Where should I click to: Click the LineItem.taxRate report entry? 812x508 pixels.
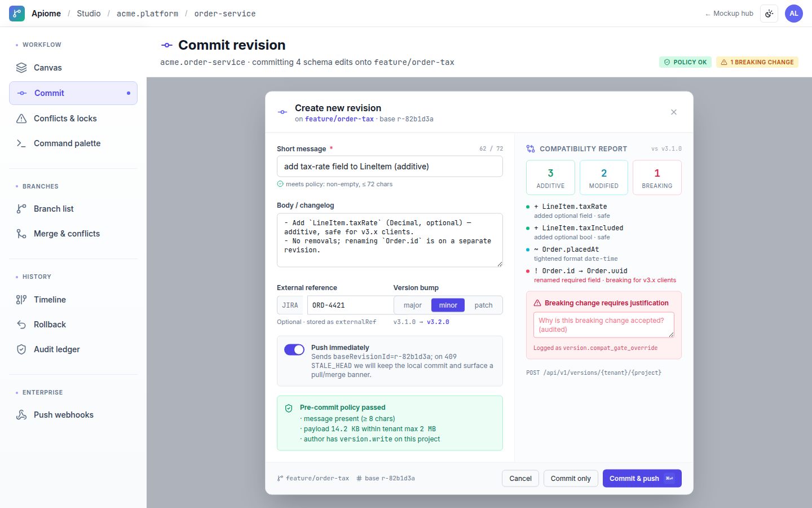[x=603, y=211]
